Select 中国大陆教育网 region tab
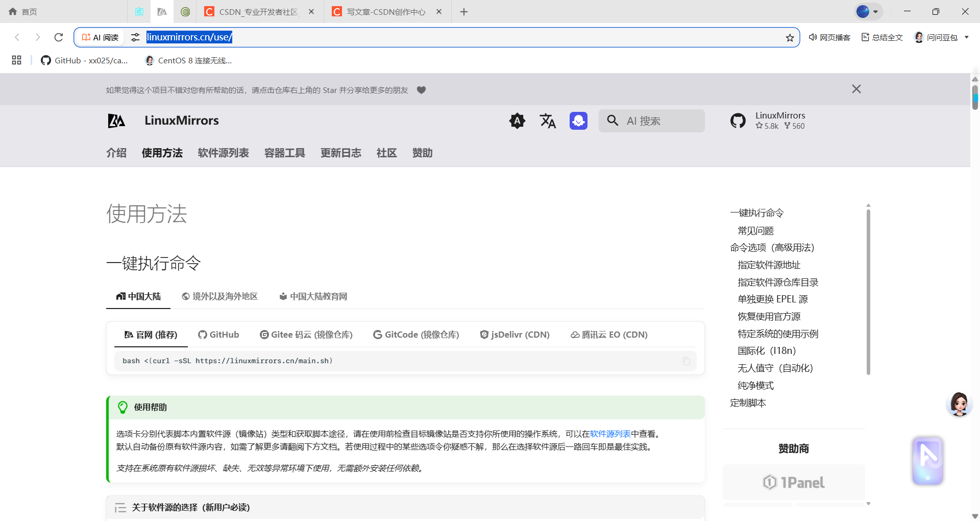The image size is (980, 521). click(313, 296)
